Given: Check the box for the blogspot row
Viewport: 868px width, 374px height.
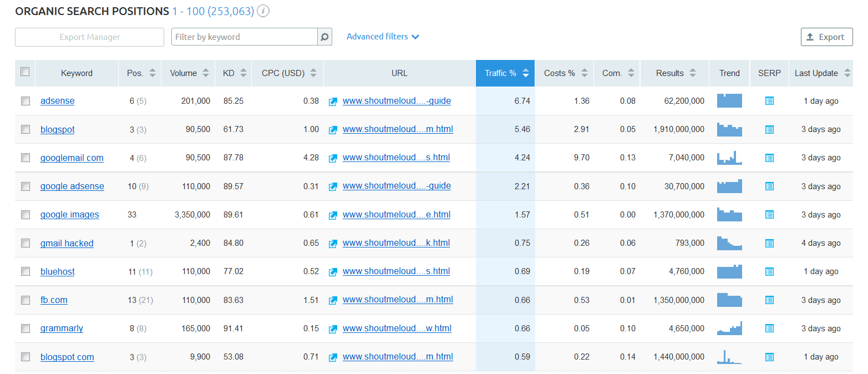Looking at the screenshot, I should (x=26, y=129).
